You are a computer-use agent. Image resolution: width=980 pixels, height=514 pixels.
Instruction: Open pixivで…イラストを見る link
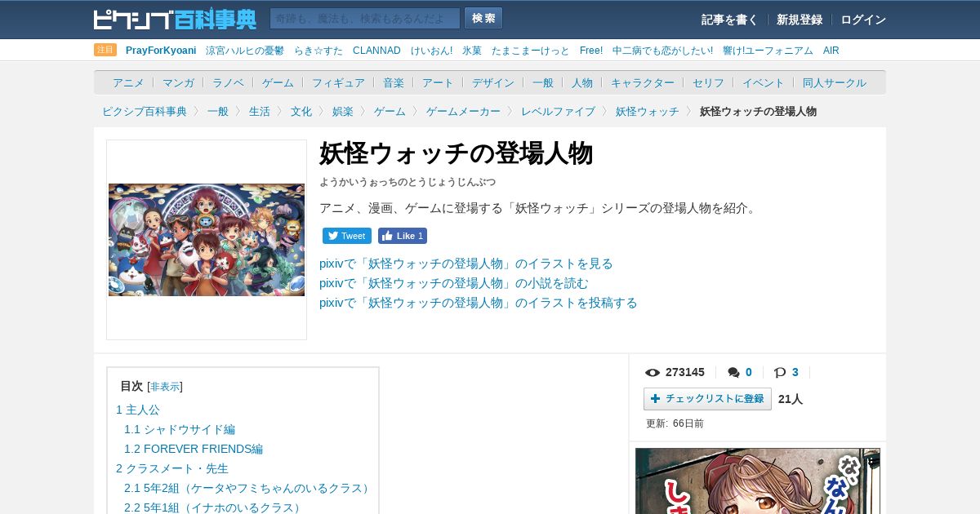(466, 264)
